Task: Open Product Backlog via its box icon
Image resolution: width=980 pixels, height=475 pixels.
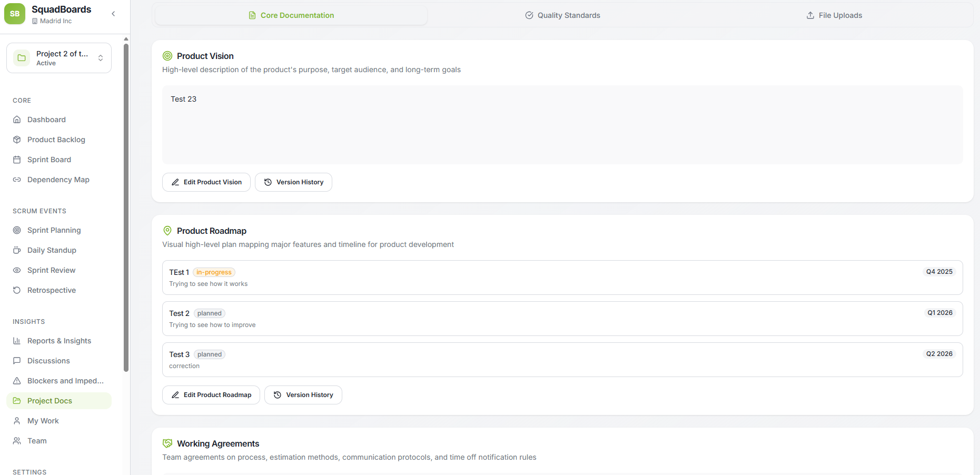Action: pos(17,140)
